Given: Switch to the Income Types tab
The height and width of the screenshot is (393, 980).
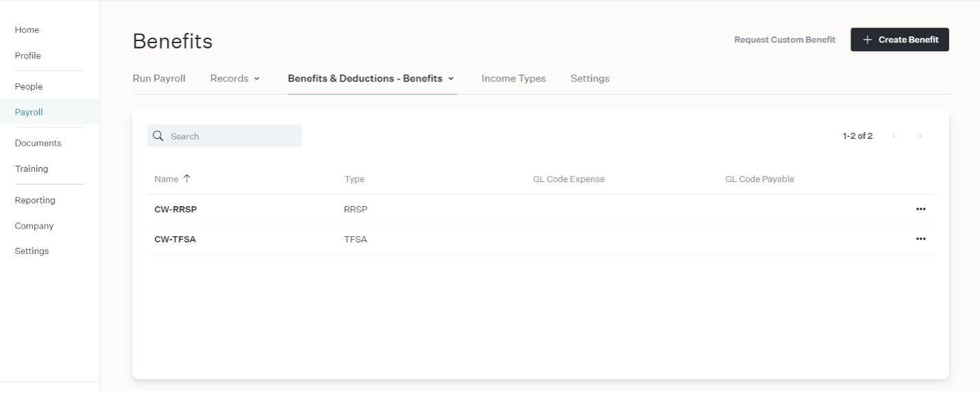Looking at the screenshot, I should pos(513,79).
